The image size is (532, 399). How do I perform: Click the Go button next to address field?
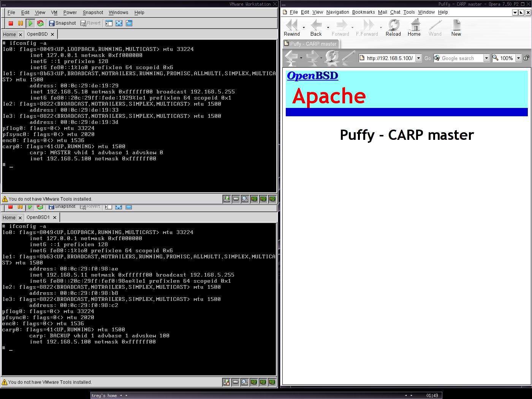428,58
